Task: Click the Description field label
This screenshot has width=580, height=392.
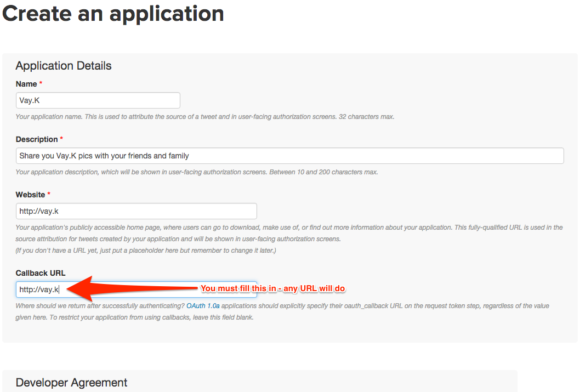Action: pyautogui.click(x=36, y=139)
